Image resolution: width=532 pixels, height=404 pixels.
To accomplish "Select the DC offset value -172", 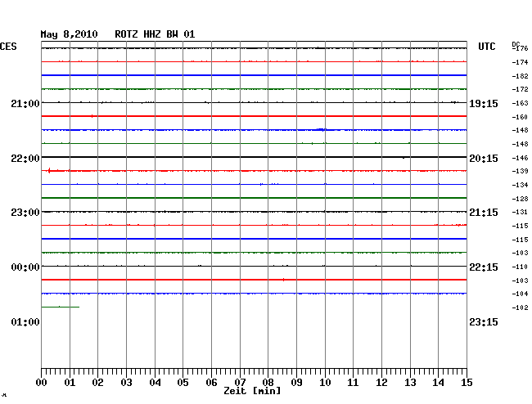I will point(520,89).
